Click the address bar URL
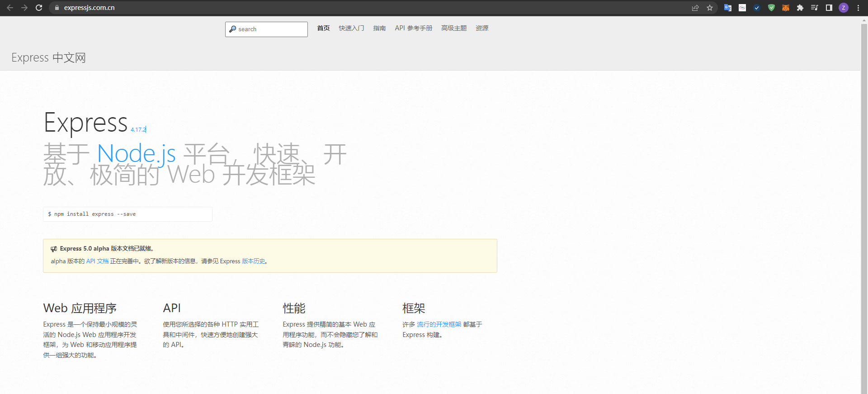Viewport: 868px width, 394px height. click(x=89, y=8)
